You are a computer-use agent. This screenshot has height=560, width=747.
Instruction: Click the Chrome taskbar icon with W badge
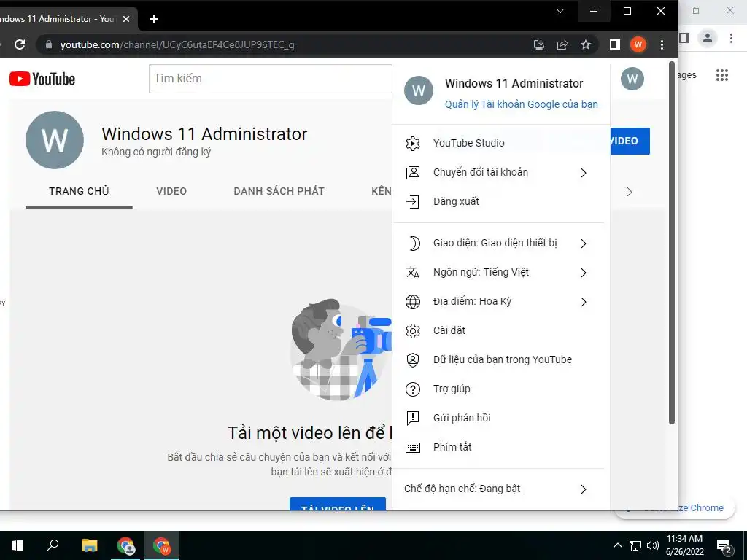[x=162, y=545]
